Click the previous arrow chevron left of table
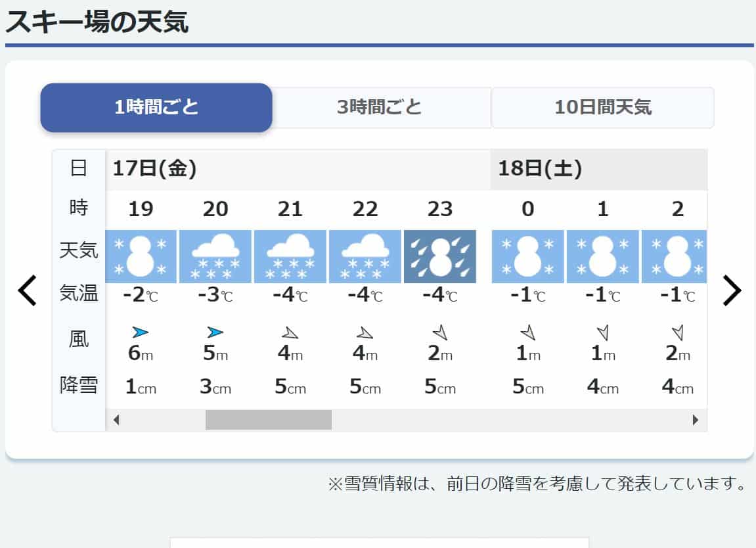Image resolution: width=756 pixels, height=548 pixels. click(x=28, y=290)
